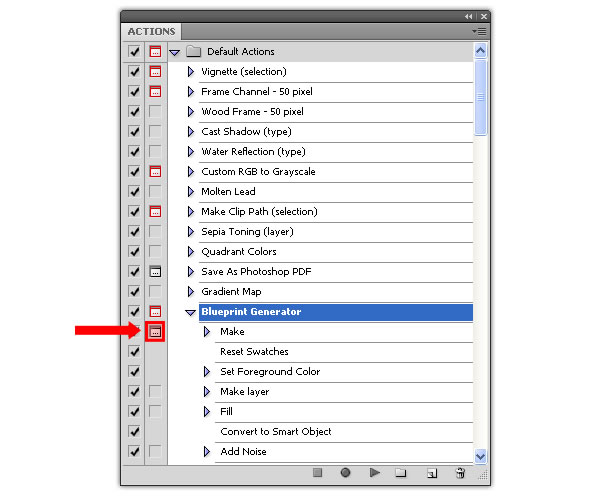Collapse the Blueprint Generator action
This screenshot has width=600, height=501.
(190, 313)
